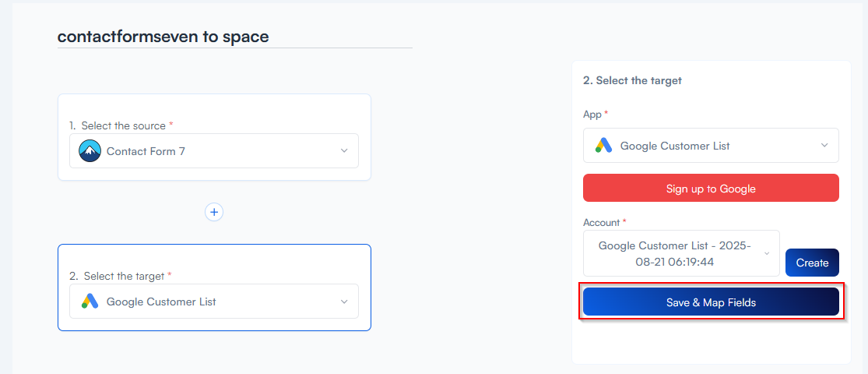Expand the left target selector chevron
The height and width of the screenshot is (374, 868).
pyautogui.click(x=344, y=302)
